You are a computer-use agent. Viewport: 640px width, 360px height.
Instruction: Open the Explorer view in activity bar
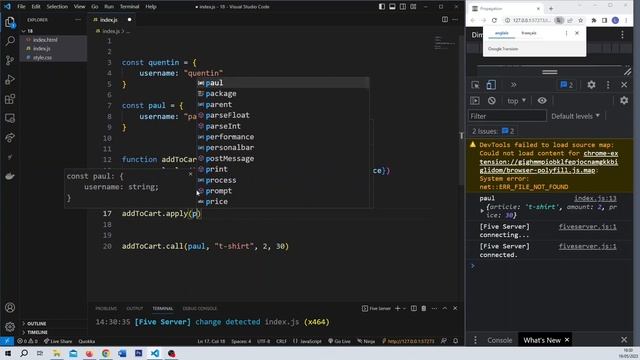click(10, 22)
